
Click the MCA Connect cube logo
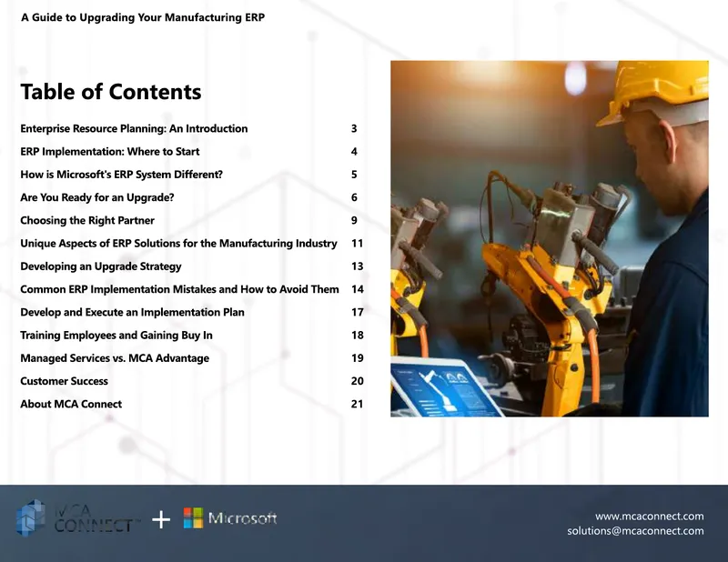click(31, 517)
